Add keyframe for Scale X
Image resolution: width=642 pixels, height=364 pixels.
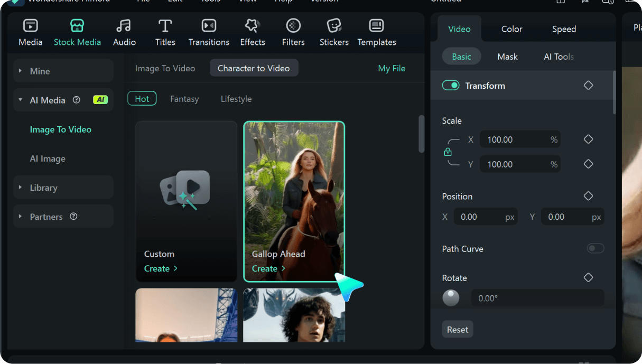[588, 139]
